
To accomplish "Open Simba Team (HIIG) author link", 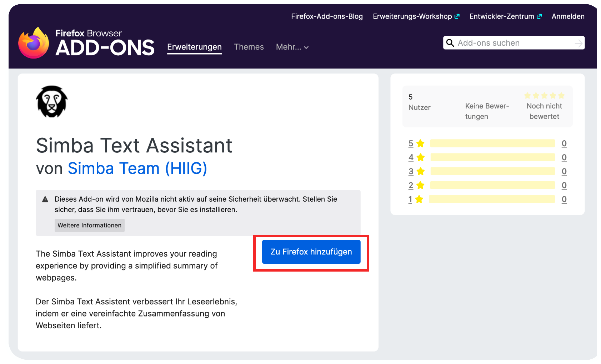I will [x=137, y=168].
